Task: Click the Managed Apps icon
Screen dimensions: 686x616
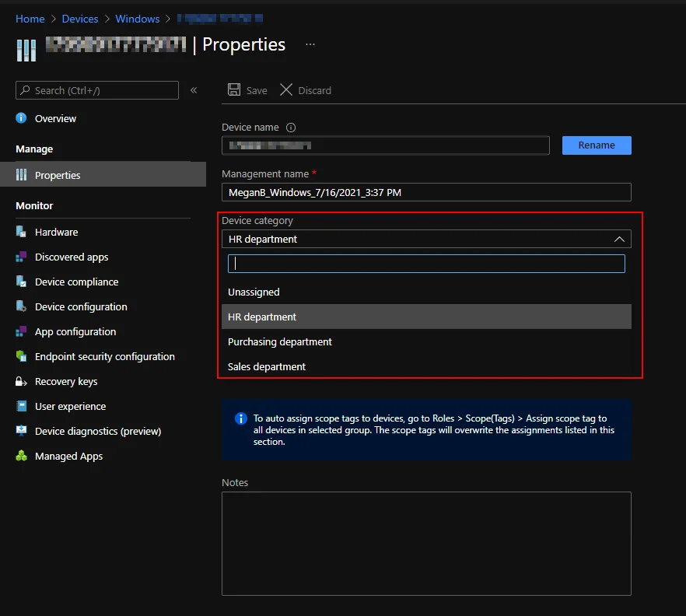Action: (21, 456)
